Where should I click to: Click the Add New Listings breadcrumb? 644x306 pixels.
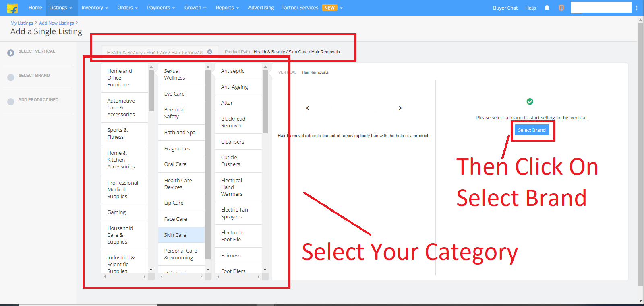(x=56, y=23)
